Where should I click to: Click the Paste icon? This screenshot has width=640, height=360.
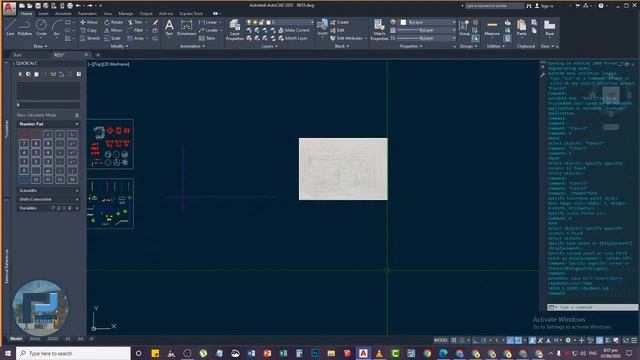(x=521, y=28)
